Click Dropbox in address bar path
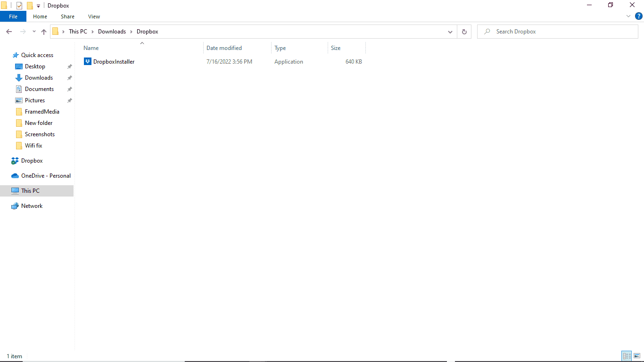The height and width of the screenshot is (362, 644). coord(148,32)
